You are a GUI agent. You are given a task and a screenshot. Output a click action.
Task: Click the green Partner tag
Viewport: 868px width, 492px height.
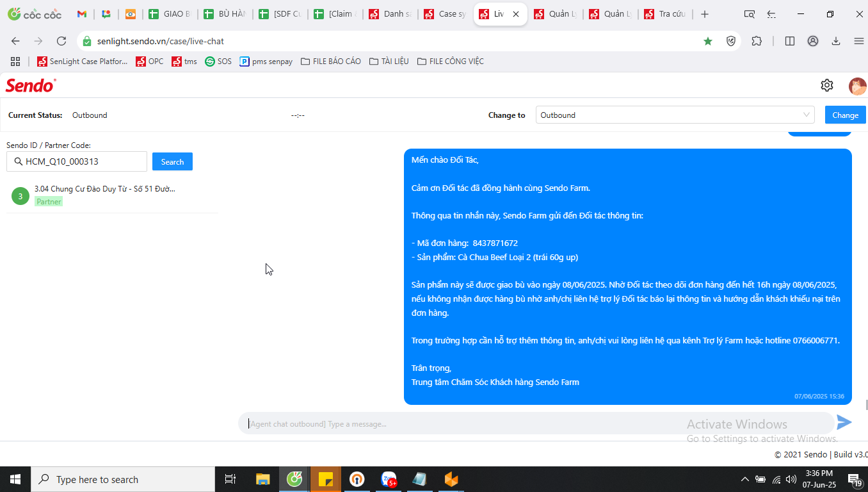(x=49, y=201)
